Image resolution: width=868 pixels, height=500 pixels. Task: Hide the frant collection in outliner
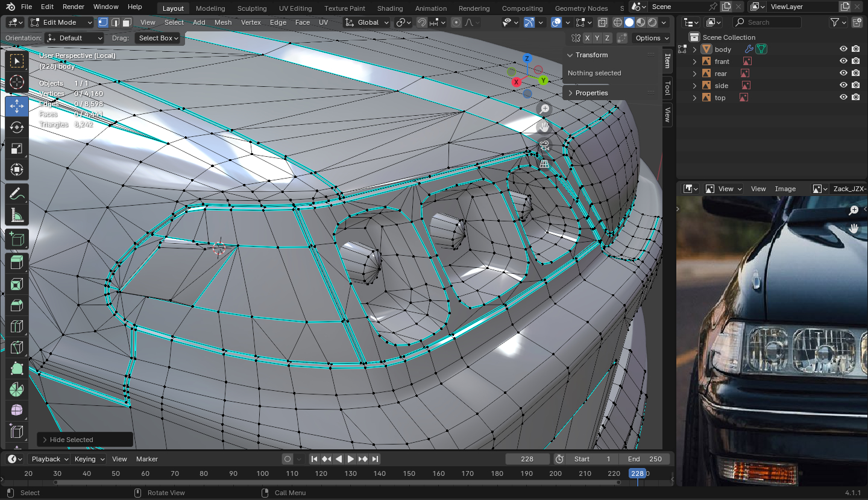point(843,62)
